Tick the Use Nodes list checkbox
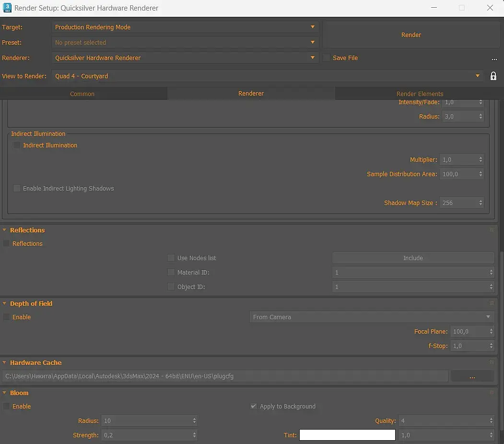The image size is (504, 444). click(171, 258)
